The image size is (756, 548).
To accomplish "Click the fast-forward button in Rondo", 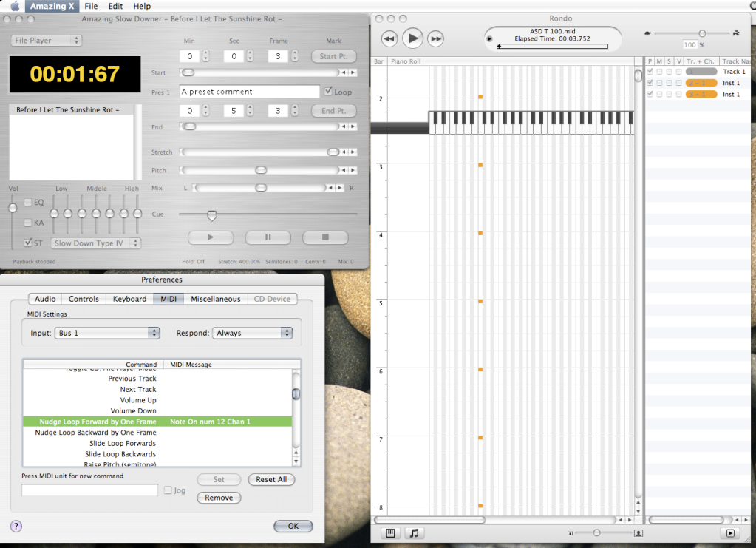I will tap(436, 39).
